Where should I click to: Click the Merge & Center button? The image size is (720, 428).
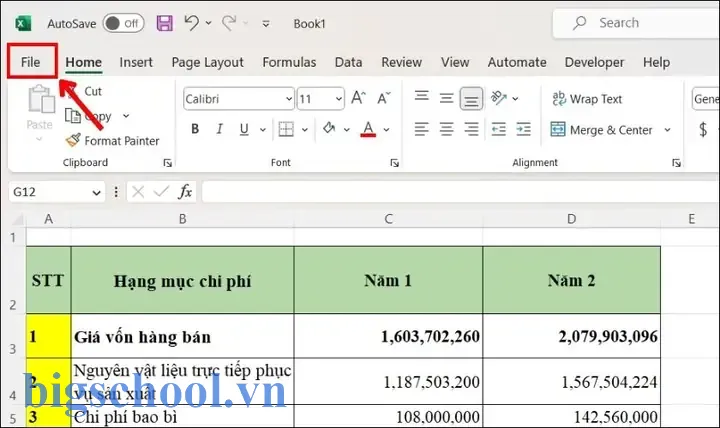click(602, 130)
